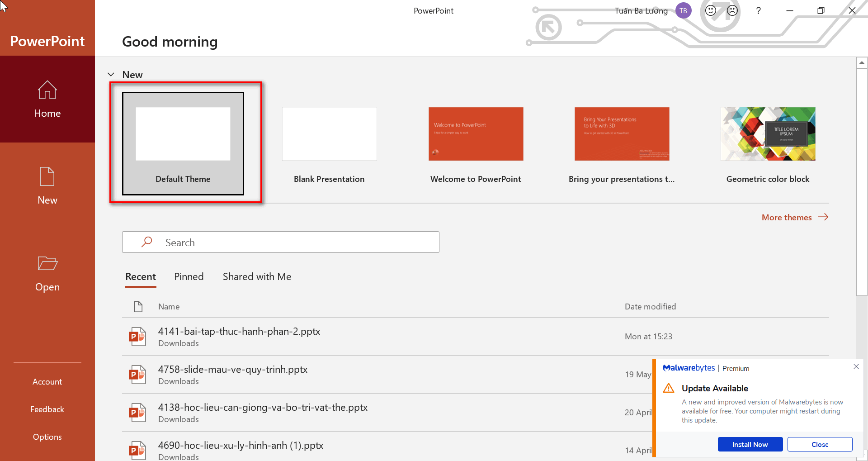This screenshot has width=868, height=461.
Task: Select the Default Theme template
Action: point(183,143)
